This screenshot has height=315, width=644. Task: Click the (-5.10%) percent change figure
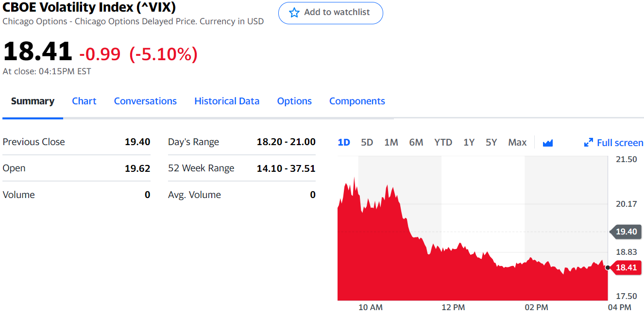tap(164, 54)
